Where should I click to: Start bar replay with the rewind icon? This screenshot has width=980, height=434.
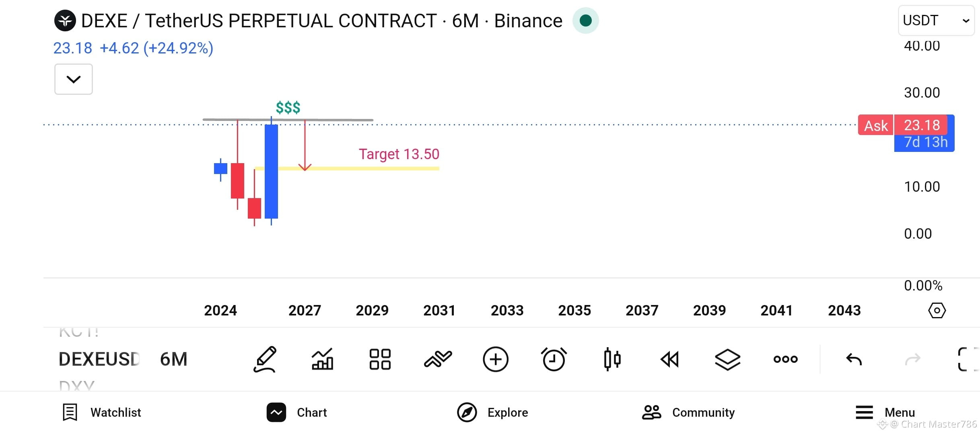(x=670, y=359)
